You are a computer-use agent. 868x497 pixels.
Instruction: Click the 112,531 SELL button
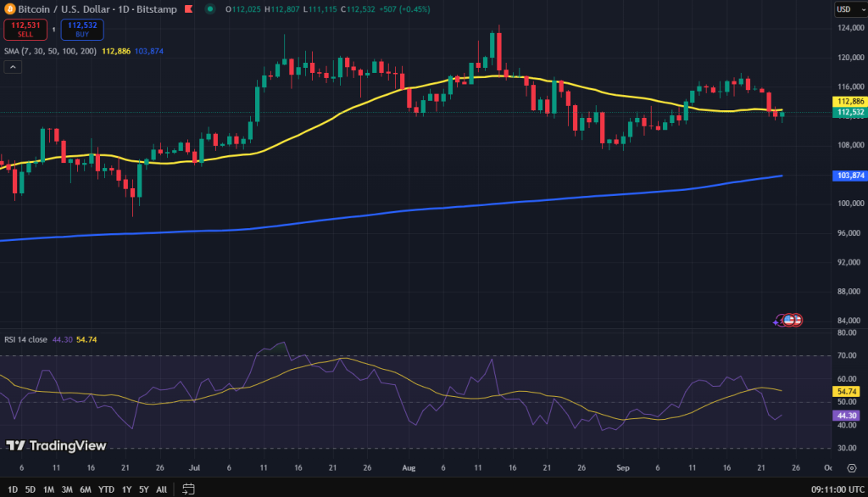[25, 30]
